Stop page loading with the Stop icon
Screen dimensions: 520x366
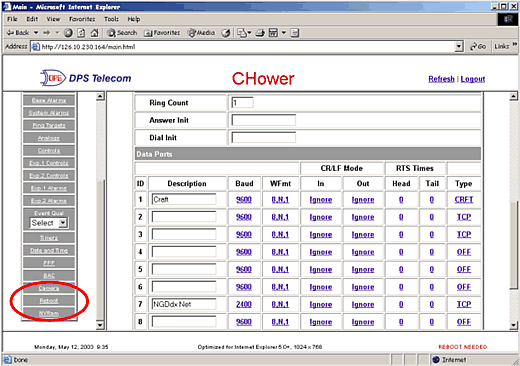coord(68,33)
